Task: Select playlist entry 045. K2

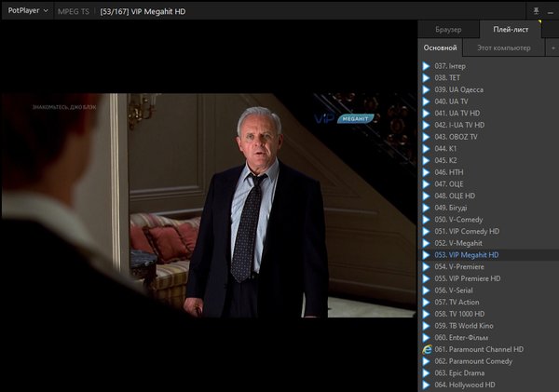Action: pyautogui.click(x=488, y=160)
